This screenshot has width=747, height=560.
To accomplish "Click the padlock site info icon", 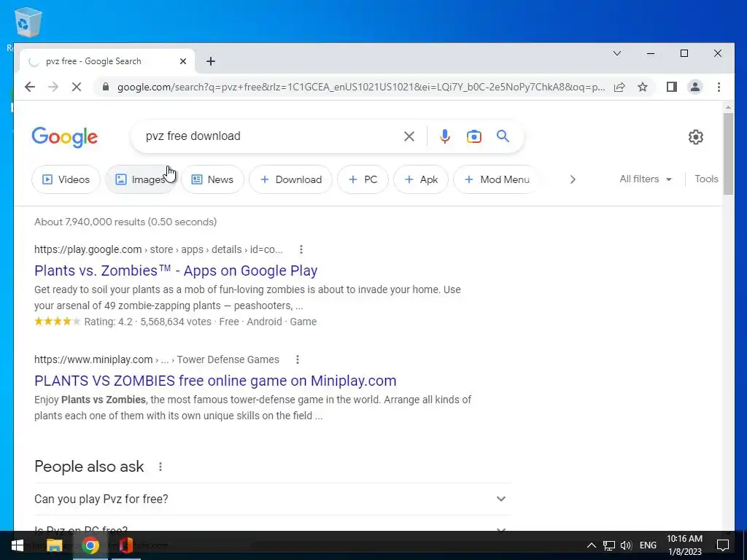I will point(106,87).
